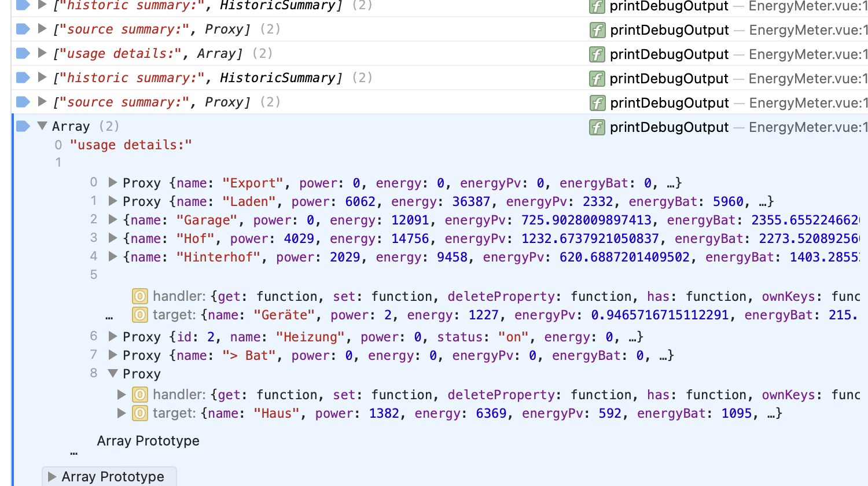This screenshot has height=486, width=868.
Task: Open printDebugOutput link in expanded Array (2) row
Action: (x=669, y=127)
